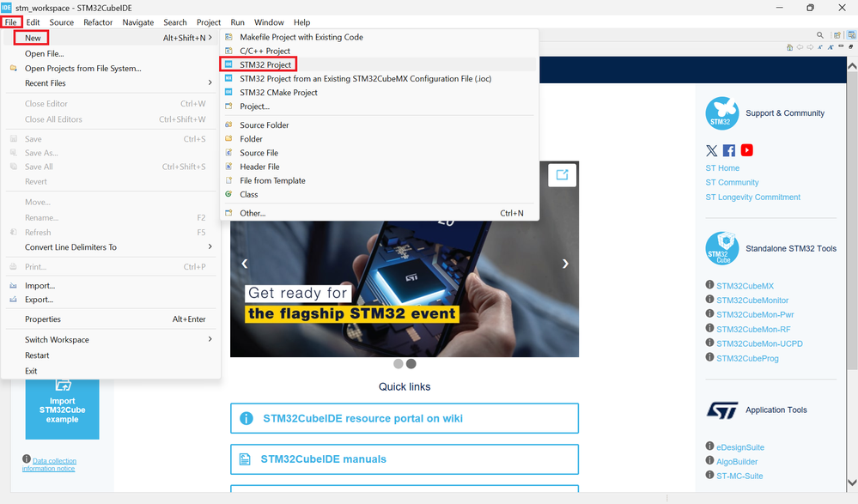The image size is (858, 504).
Task: Click the info icon beside Data collection notice
Action: click(27, 459)
